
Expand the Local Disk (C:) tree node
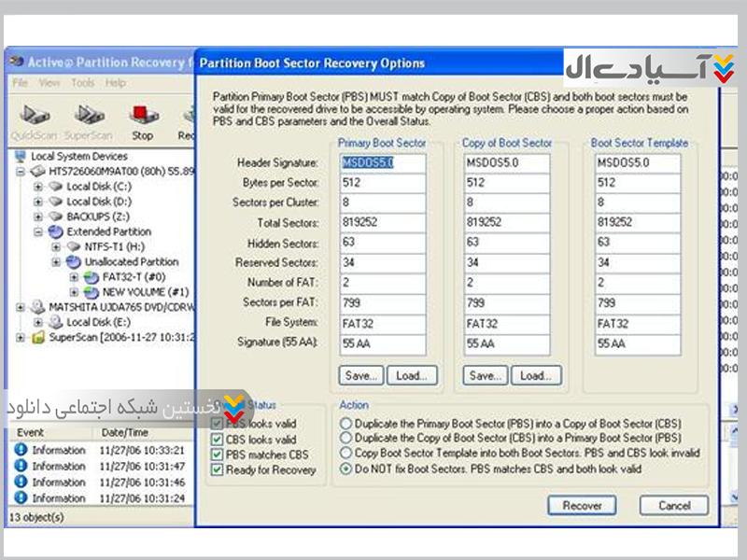[38, 187]
